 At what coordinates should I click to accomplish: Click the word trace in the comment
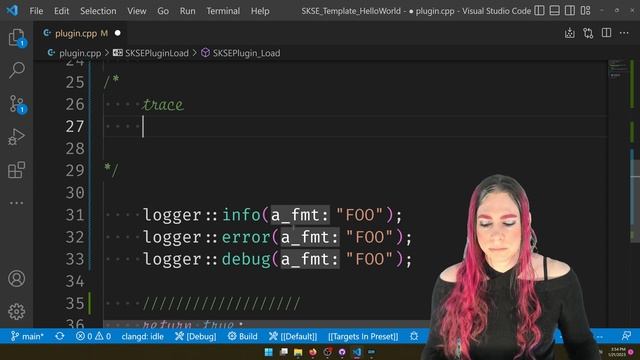point(163,104)
